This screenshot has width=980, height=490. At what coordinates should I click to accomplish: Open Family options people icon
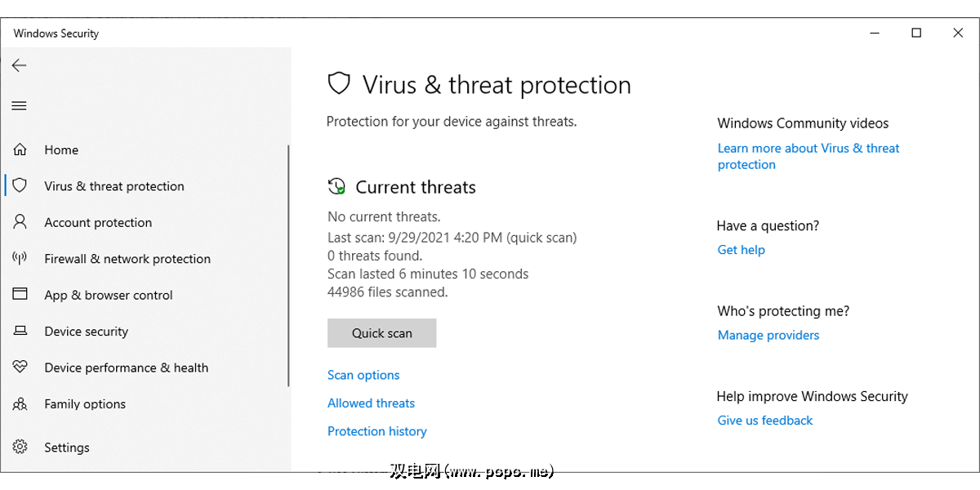(20, 404)
